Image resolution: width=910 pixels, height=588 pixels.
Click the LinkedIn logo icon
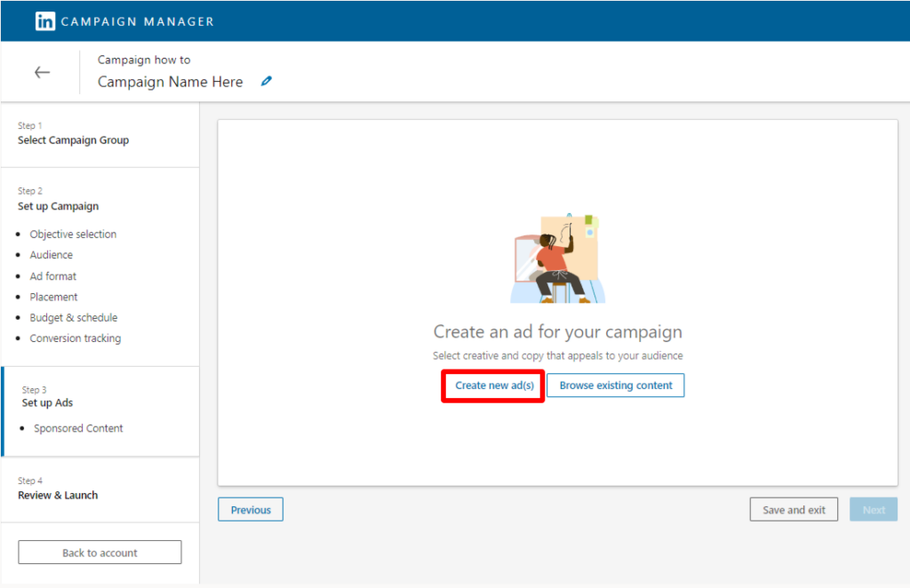click(45, 21)
